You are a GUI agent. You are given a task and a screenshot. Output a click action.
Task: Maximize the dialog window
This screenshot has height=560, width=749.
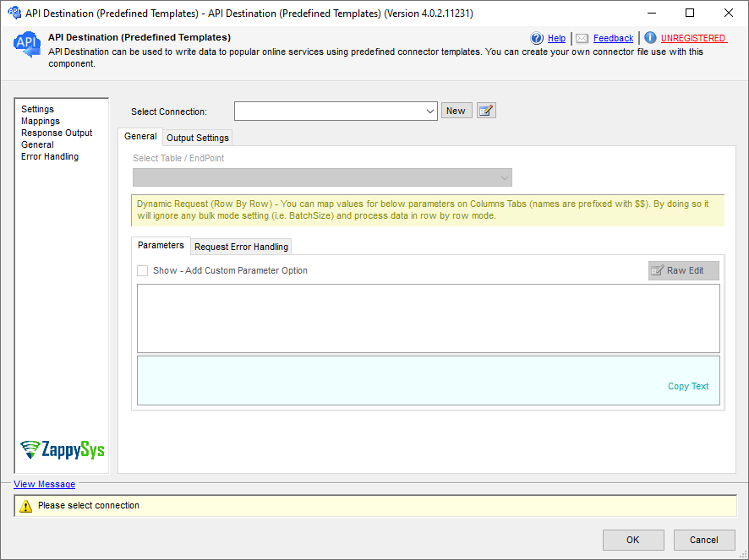(x=690, y=13)
